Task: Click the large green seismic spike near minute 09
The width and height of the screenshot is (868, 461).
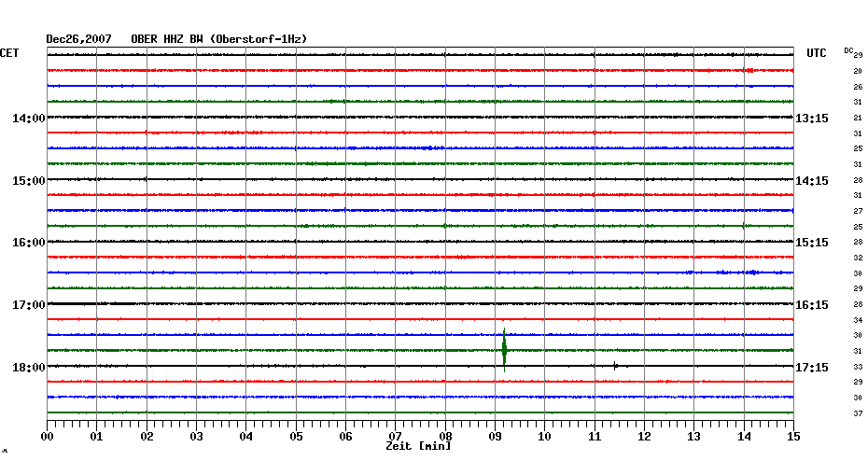Action: tap(504, 350)
